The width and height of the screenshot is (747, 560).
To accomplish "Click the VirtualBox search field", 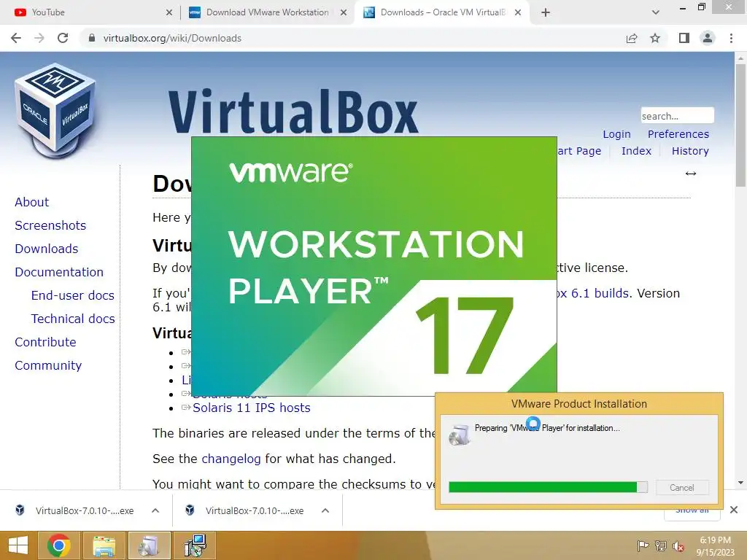I will tap(677, 116).
